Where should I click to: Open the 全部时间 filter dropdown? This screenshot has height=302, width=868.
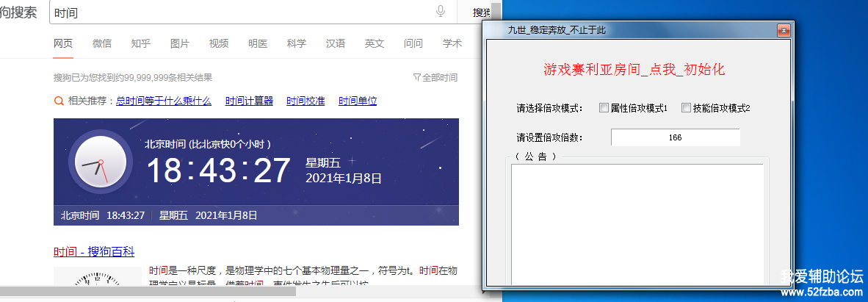(x=435, y=78)
